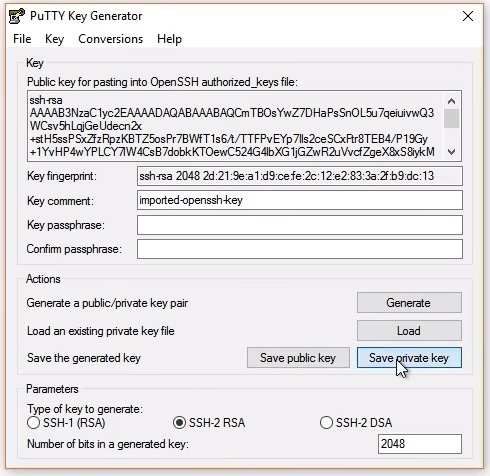This screenshot has width=490, height=476.
Task: Click the number of bits field
Action: [x=420, y=444]
